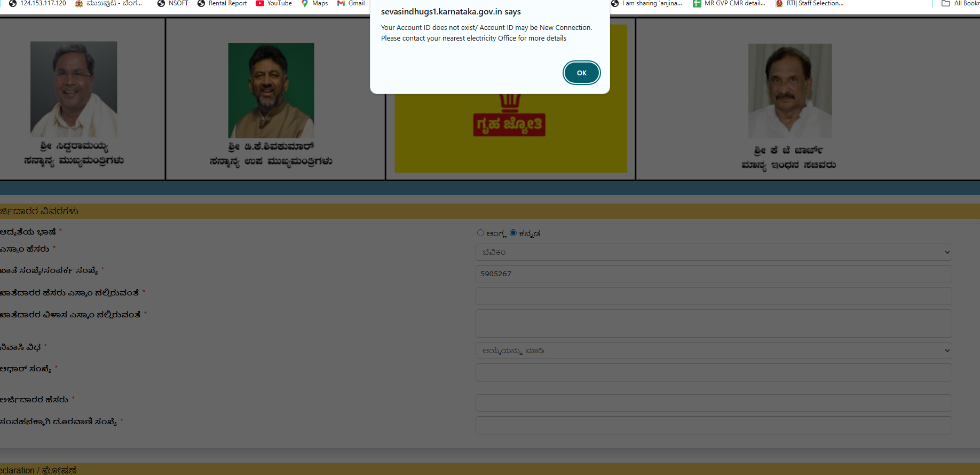Click the ಶ್ರೀ ಡಿ.ಕೆ.ಶಿವಕುಮಾರ್ portrait photo

pos(271,90)
